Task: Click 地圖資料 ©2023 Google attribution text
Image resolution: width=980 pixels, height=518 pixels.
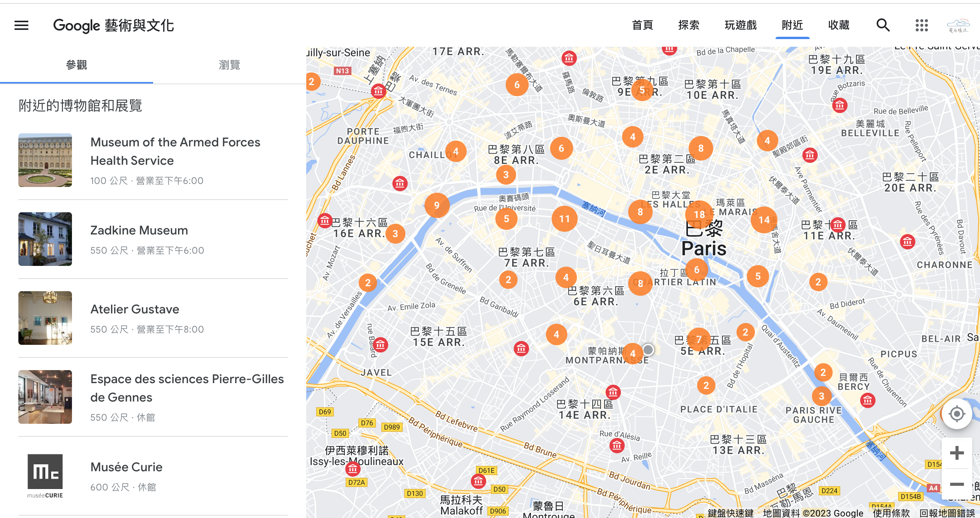Action: (813, 513)
